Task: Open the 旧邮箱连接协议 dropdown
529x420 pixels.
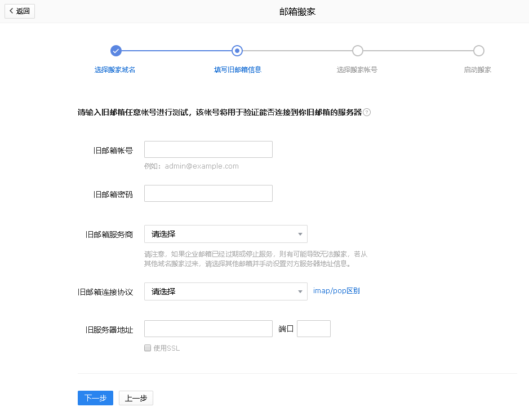Action: (x=225, y=291)
